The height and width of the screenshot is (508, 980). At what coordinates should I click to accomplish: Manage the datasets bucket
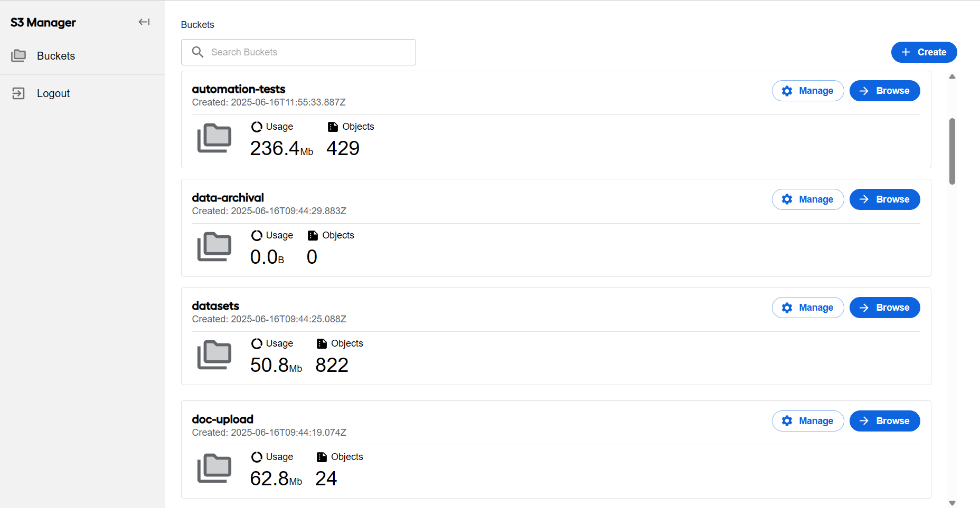coord(808,308)
